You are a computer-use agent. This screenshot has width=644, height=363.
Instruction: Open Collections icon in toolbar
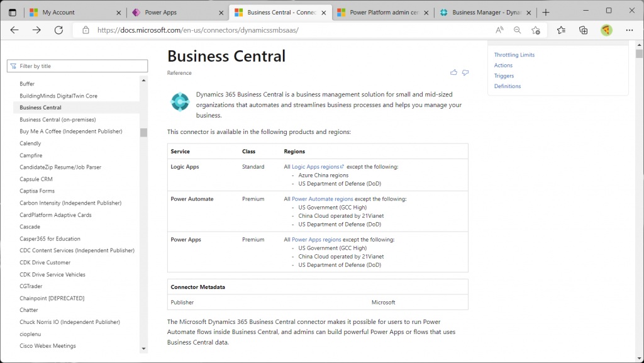[x=583, y=30]
